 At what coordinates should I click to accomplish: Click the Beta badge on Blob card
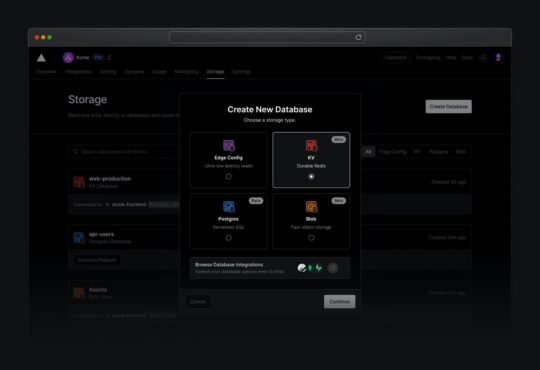[339, 201]
